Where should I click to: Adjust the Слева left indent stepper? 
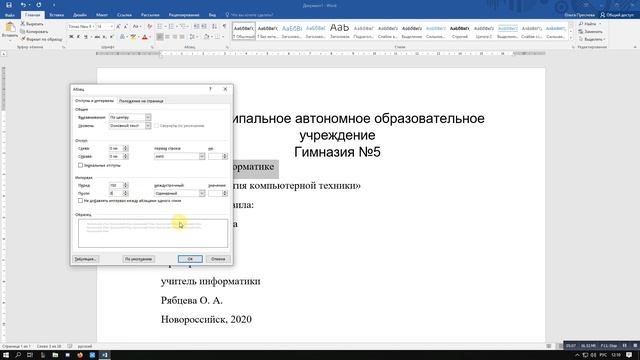(x=125, y=148)
